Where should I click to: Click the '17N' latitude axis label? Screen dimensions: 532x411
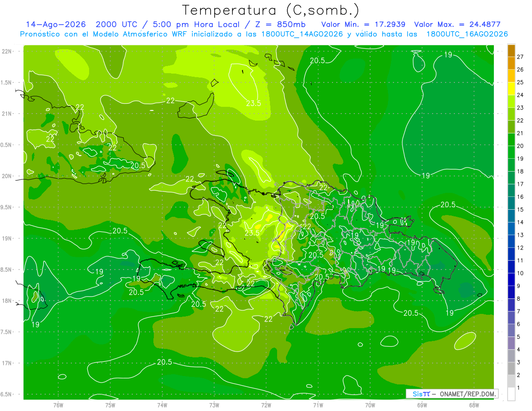[7, 363]
